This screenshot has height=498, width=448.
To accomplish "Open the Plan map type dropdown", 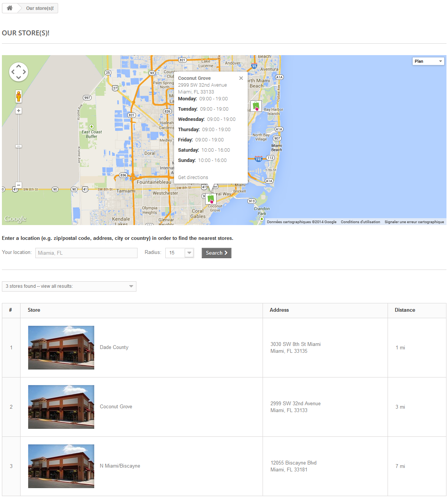I will pyautogui.click(x=428, y=61).
